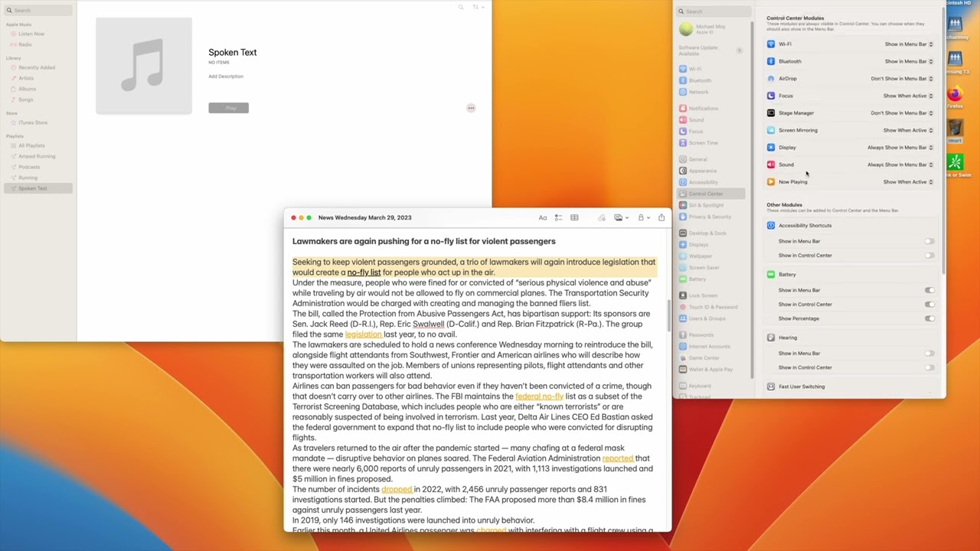Open Display Always Show in Menu Bar dropdown
This screenshot has height=551, width=980.
[900, 148]
